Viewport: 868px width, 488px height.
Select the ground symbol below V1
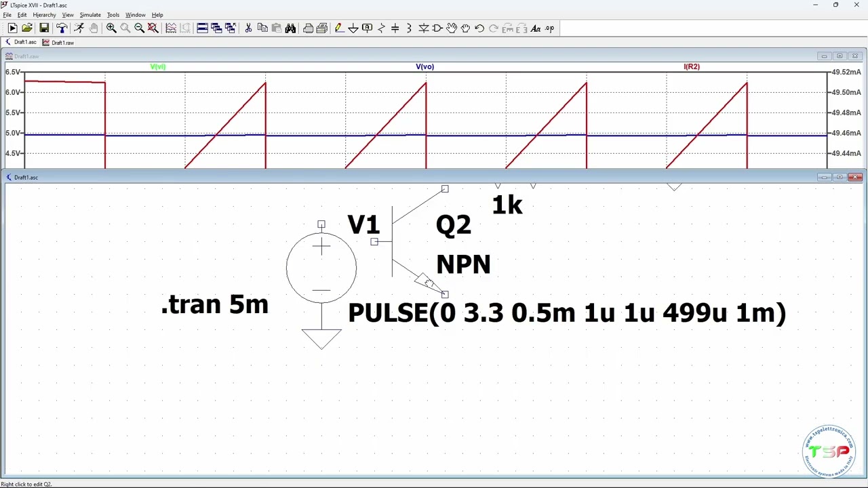(x=321, y=339)
